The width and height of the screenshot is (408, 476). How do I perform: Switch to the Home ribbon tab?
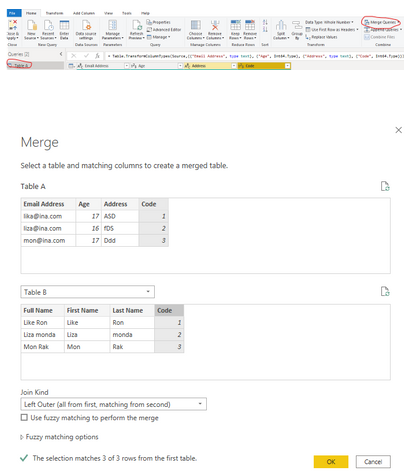(x=31, y=13)
